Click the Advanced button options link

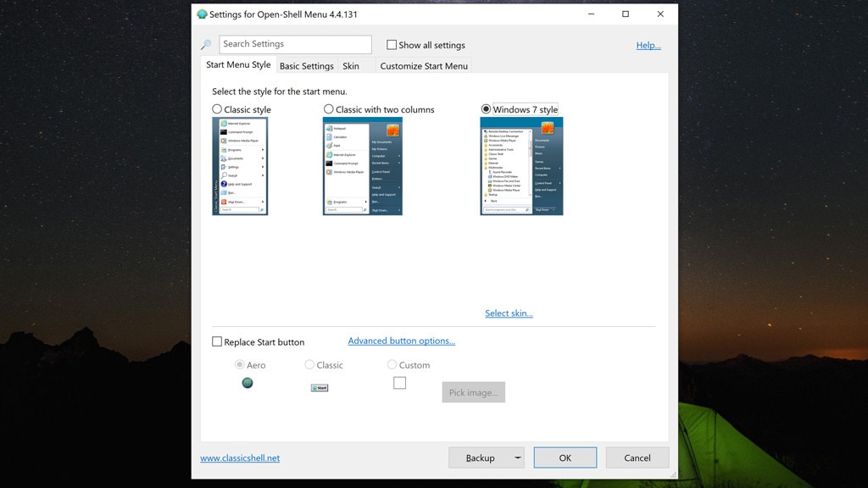coord(401,341)
